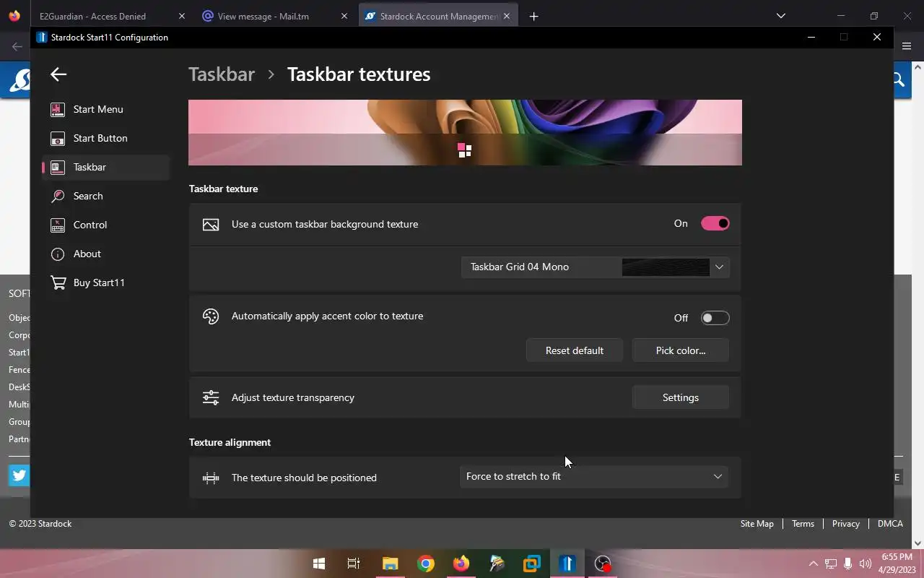This screenshot has height=578, width=924.
Task: Click the texture alignment icon
Action: click(211, 478)
